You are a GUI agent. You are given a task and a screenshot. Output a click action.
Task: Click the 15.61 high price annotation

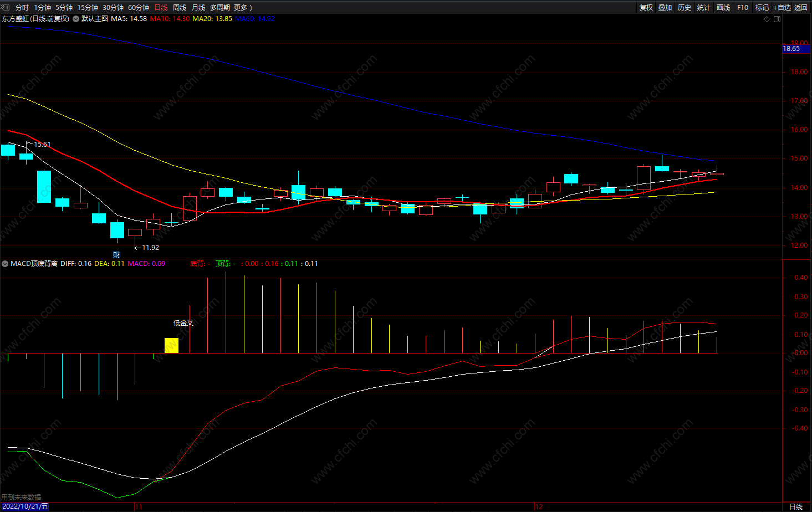(x=42, y=145)
